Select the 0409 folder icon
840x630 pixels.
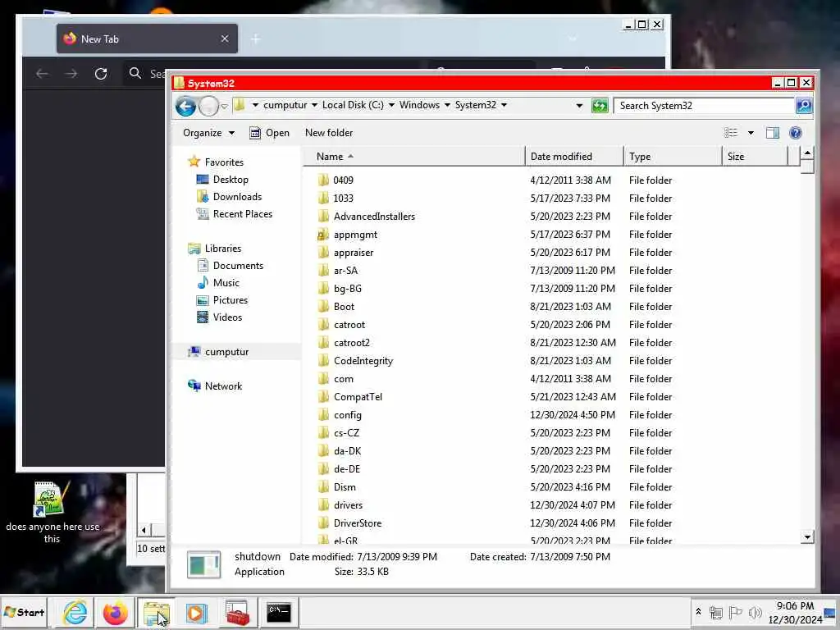[323, 180]
